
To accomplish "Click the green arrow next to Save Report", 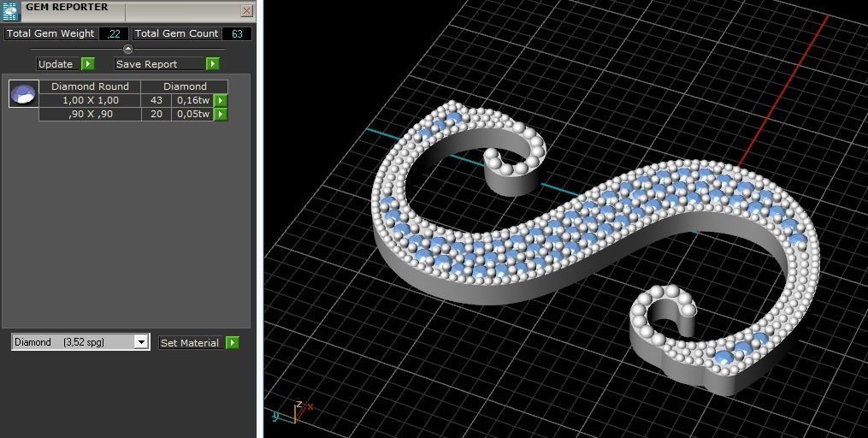I will [213, 64].
